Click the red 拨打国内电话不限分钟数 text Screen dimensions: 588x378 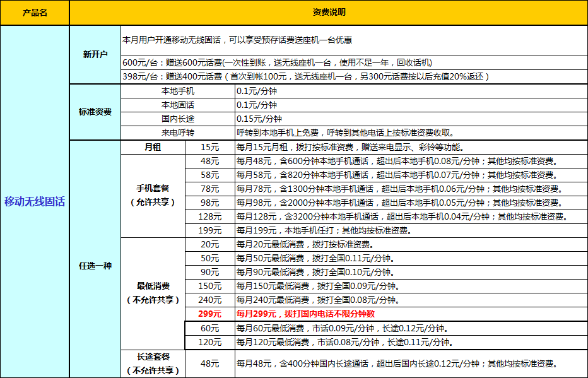coord(330,314)
